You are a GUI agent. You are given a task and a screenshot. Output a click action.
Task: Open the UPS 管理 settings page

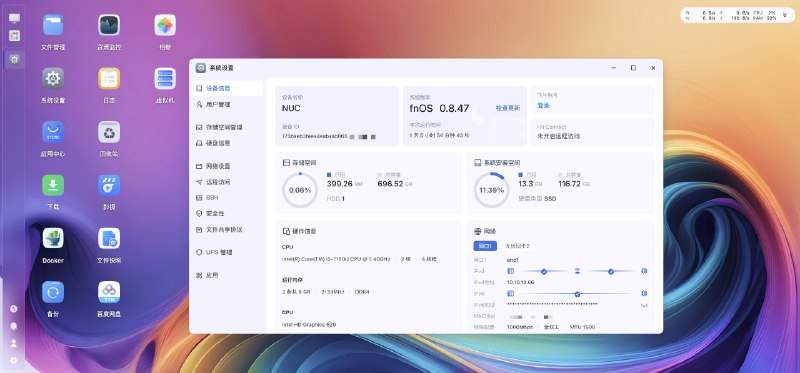[x=227, y=252]
